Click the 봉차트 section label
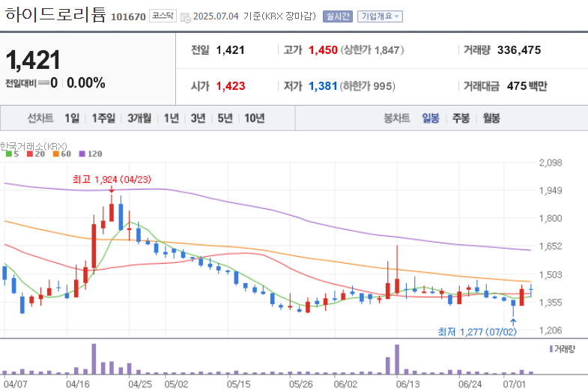This screenshot has width=588, height=391. tap(397, 118)
